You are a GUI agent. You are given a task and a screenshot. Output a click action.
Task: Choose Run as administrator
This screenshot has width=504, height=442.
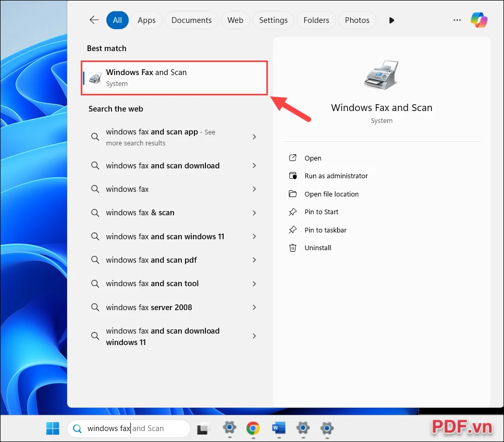pos(336,176)
